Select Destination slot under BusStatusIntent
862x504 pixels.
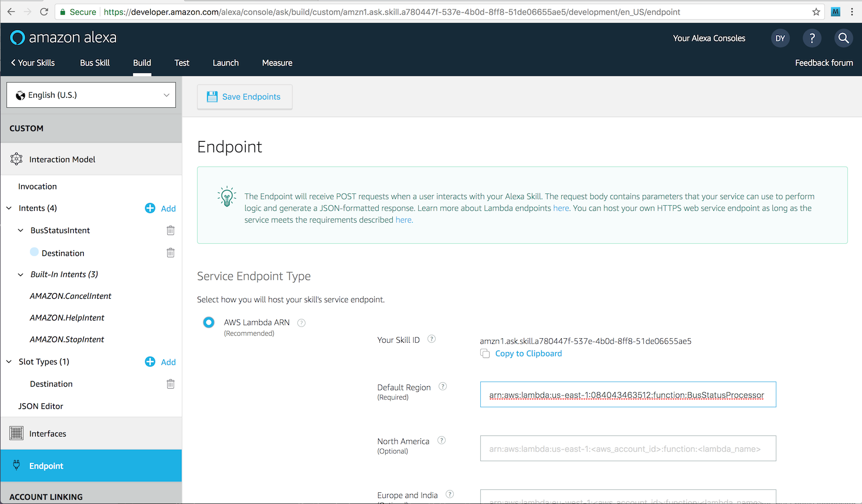pyautogui.click(x=63, y=253)
